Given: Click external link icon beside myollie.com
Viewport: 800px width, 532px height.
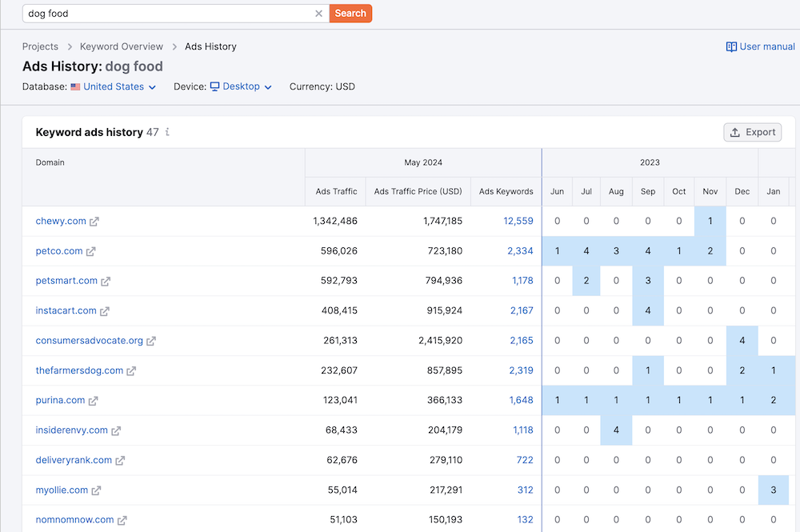Looking at the screenshot, I should (x=96, y=490).
